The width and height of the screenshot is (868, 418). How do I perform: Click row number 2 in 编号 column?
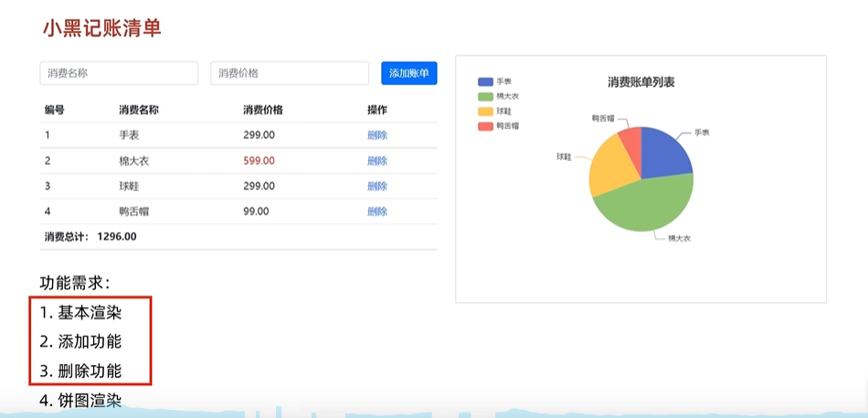click(48, 161)
